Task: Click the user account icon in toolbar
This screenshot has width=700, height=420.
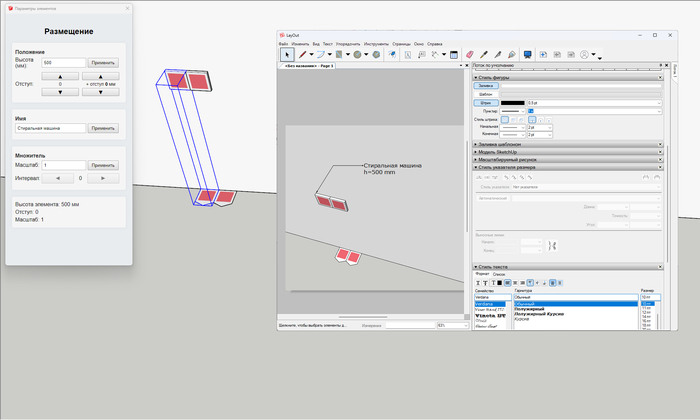Action: (x=584, y=54)
